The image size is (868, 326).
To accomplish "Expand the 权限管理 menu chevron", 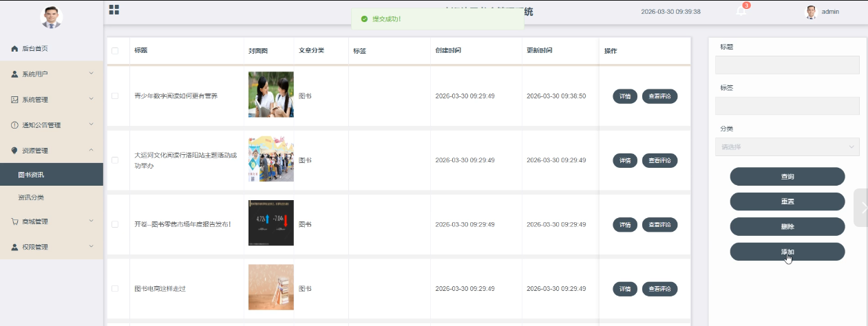I will pos(91,246).
